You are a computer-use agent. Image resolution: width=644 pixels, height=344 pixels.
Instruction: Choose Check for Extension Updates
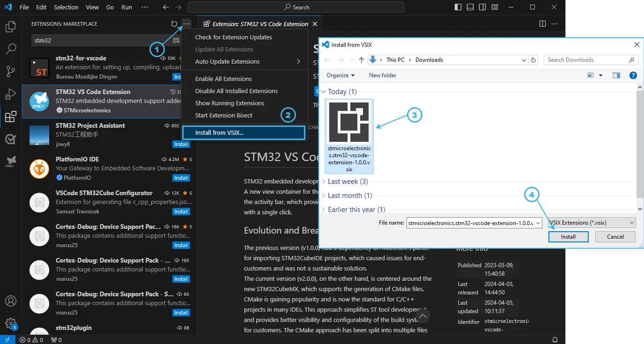(244, 37)
